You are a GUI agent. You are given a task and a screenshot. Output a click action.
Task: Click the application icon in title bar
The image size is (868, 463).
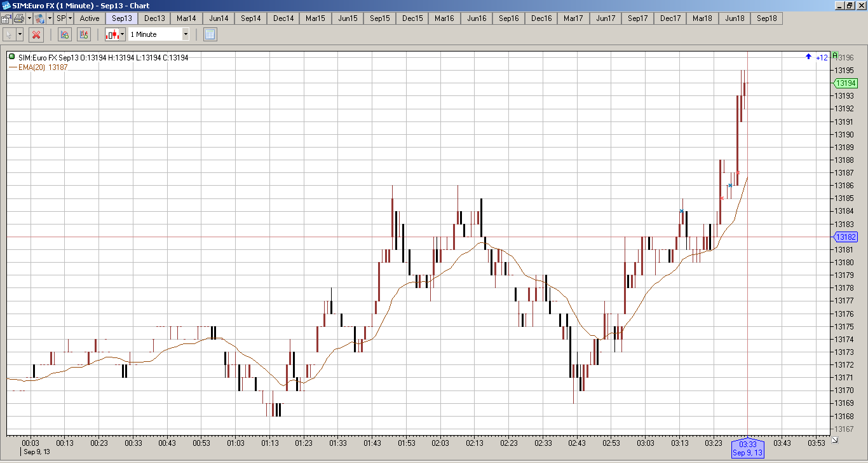click(6, 6)
